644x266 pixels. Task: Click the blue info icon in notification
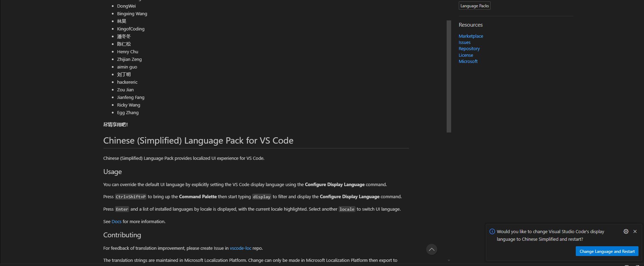pos(492,231)
